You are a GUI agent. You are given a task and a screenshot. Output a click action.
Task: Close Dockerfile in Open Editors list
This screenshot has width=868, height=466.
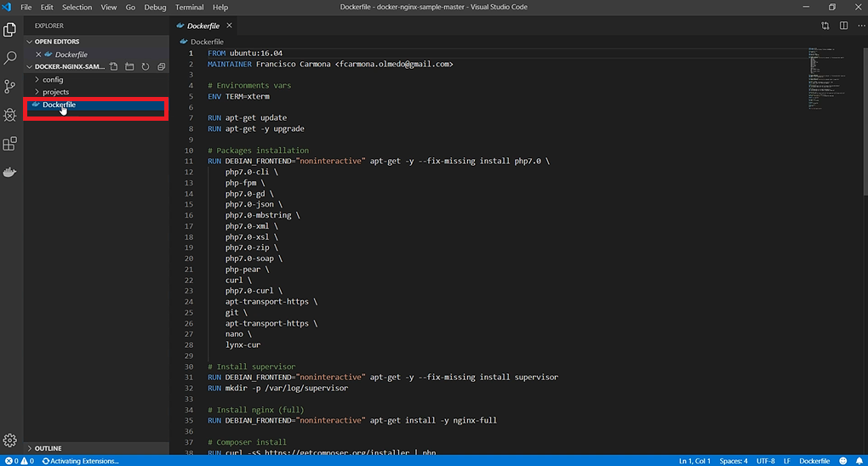38,54
